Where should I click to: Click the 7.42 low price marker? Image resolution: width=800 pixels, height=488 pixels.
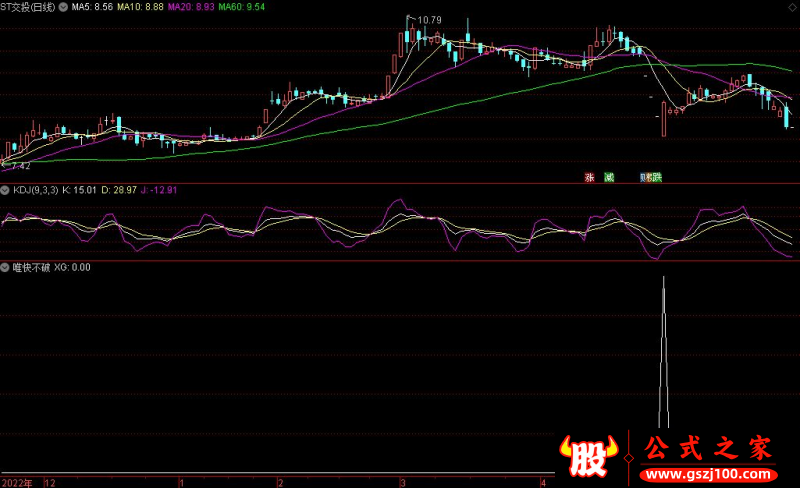click(19, 165)
